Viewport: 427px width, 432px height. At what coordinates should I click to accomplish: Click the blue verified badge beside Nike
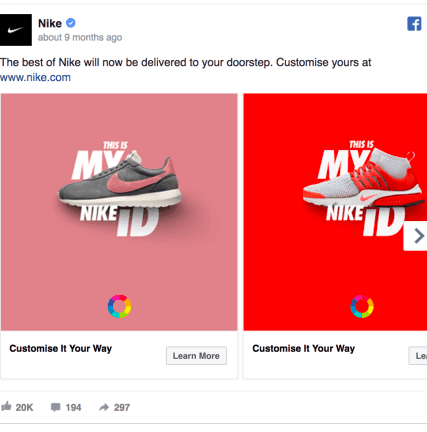(71, 23)
